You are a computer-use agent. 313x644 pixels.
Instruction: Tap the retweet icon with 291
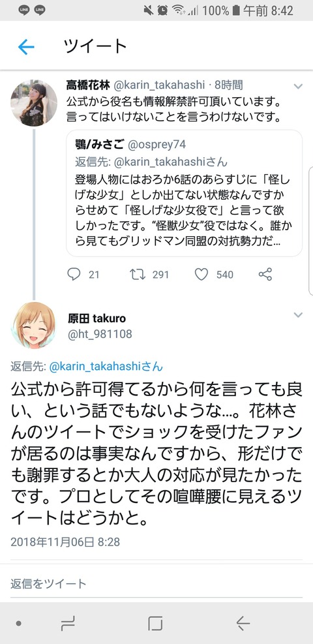tap(138, 274)
